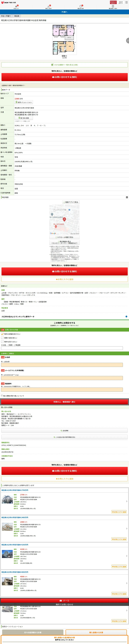The width and height of the screenshot is (129, 644).
Task: Click the 4190万円 listing photo
Action: [x=7, y=554]
